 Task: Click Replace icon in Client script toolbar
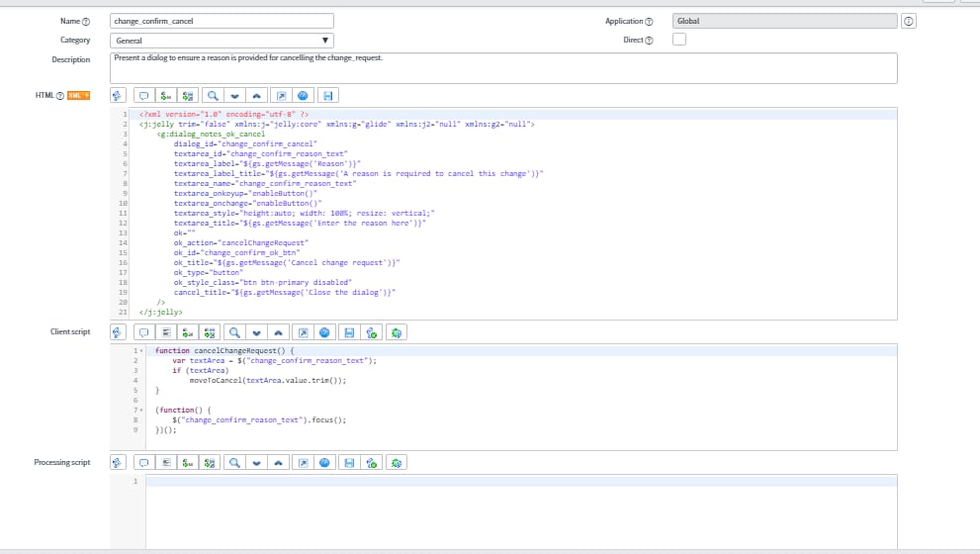click(x=188, y=332)
